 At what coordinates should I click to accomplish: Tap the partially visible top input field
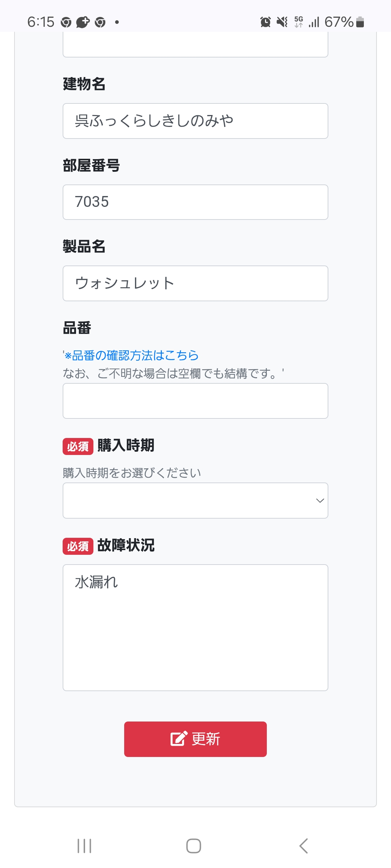point(195,45)
